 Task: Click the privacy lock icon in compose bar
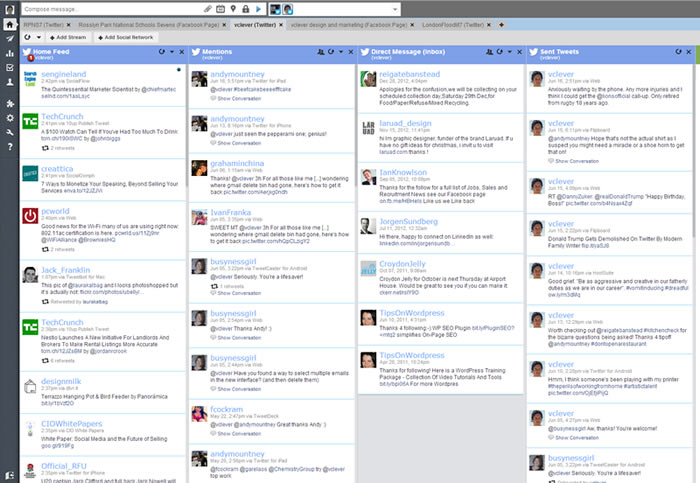(x=246, y=8)
